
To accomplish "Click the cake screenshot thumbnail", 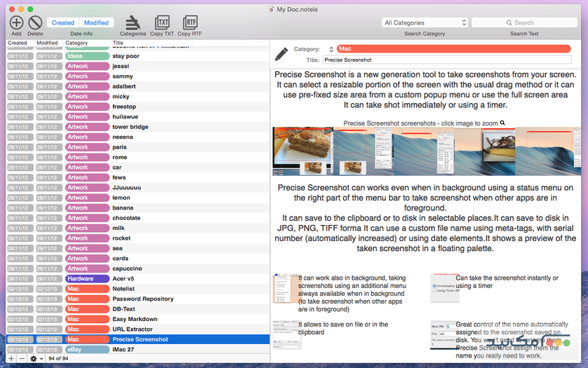I will pos(303,151).
